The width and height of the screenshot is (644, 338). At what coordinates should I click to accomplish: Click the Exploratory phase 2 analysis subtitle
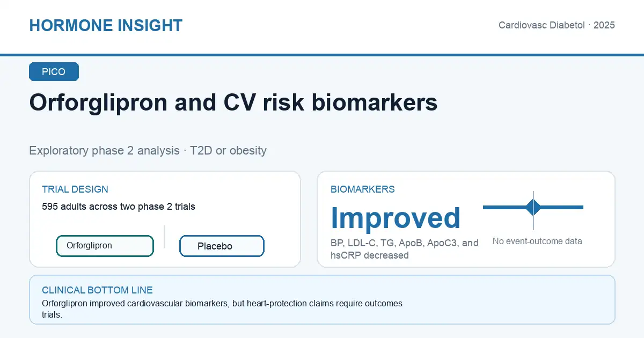click(x=148, y=150)
